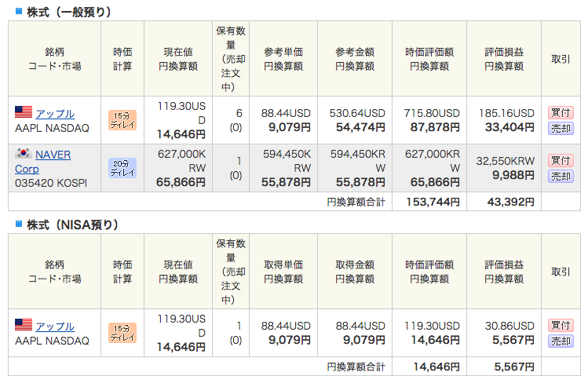Image resolution: width=588 pixels, height=387 pixels.
Task: Click 売却 for Apple in 一般預り
Action: (x=561, y=128)
